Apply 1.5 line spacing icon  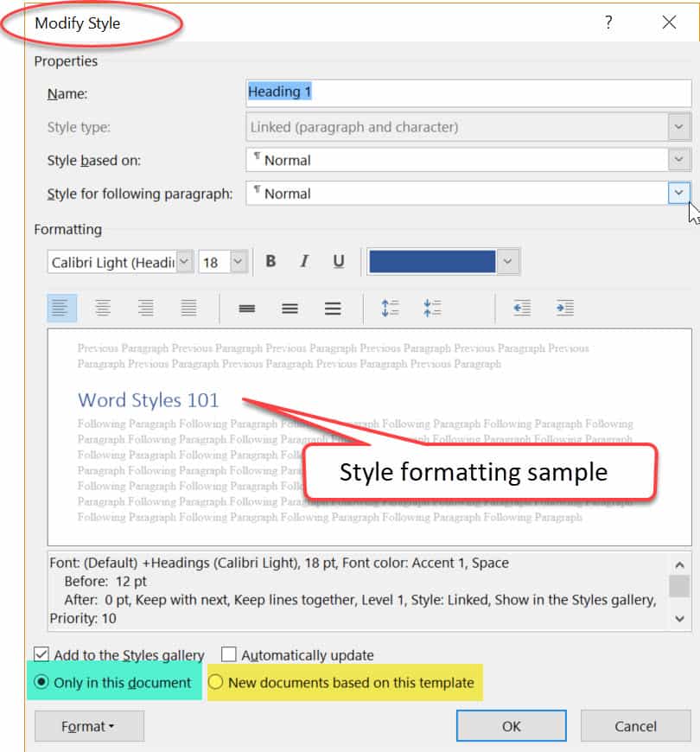pos(290,308)
